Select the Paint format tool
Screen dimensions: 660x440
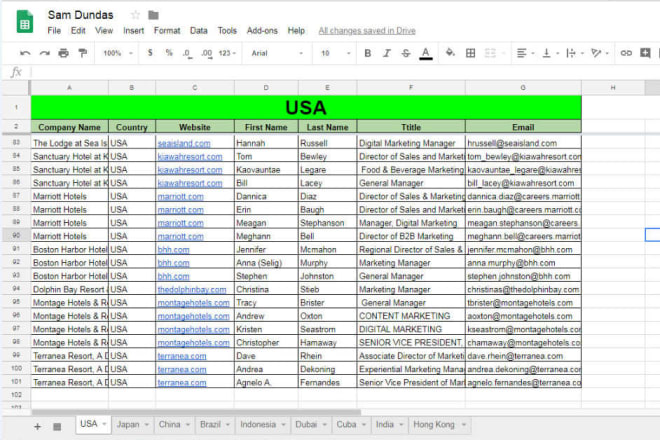[83, 53]
